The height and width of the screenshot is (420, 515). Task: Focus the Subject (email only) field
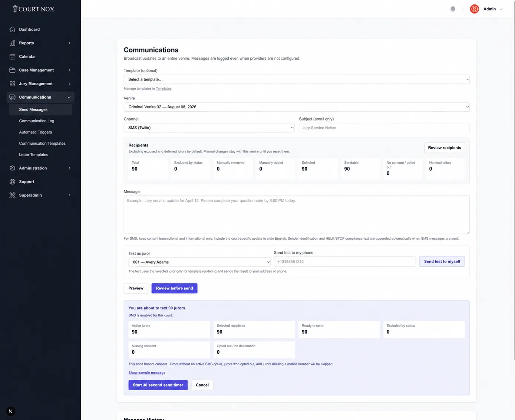click(384, 128)
